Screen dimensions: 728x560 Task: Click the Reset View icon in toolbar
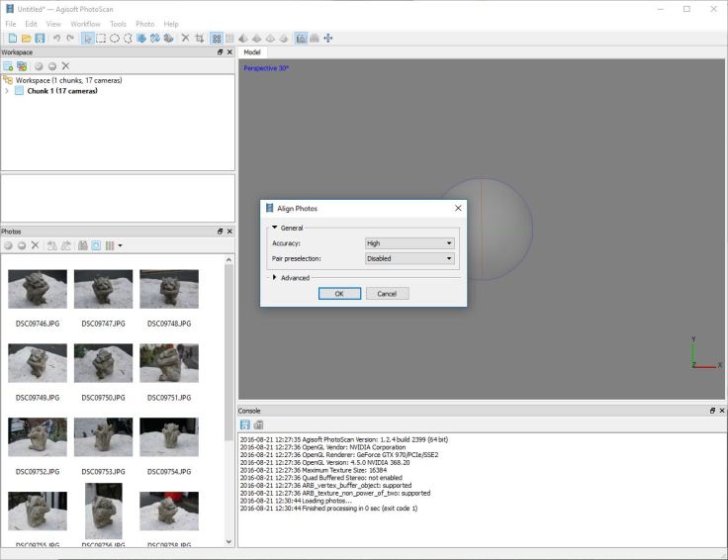point(327,38)
